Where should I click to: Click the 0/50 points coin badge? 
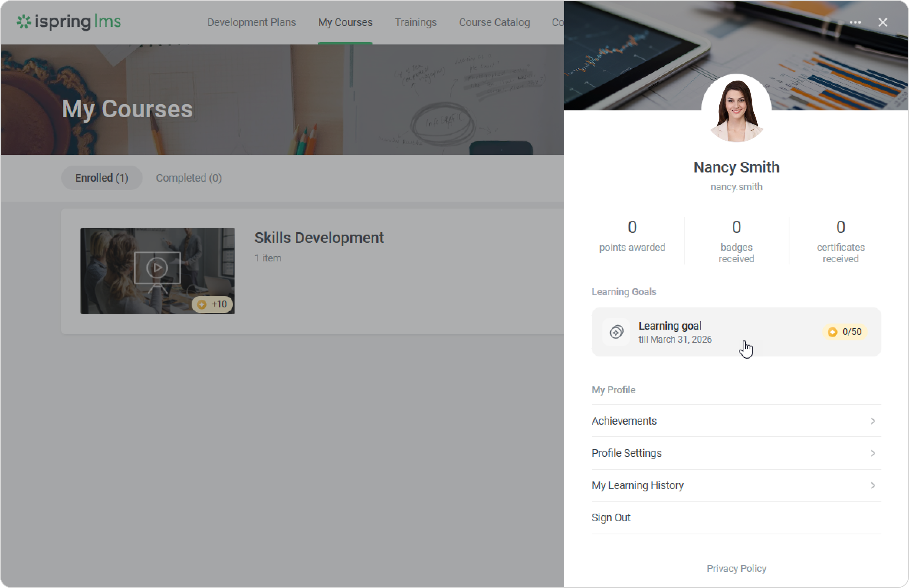pyautogui.click(x=845, y=332)
